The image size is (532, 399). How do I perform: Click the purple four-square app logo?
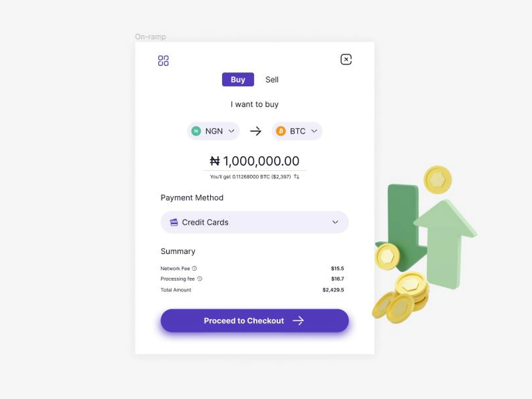[163, 61]
